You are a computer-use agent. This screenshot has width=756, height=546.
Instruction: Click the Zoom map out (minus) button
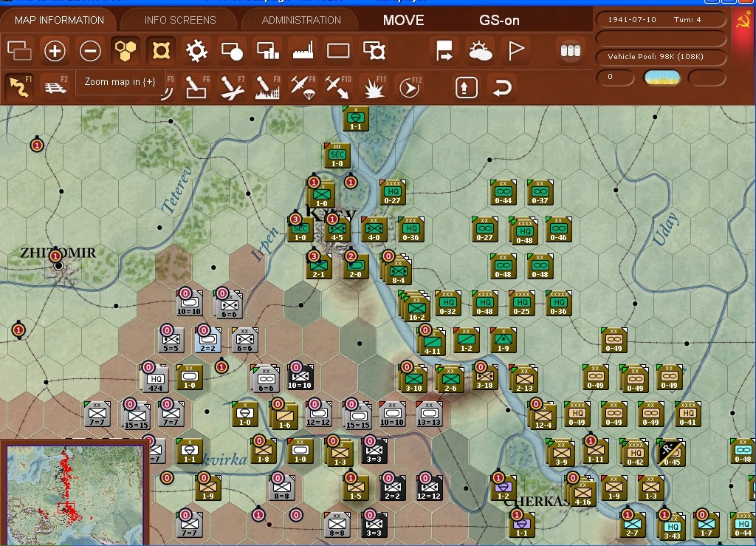pos(90,50)
